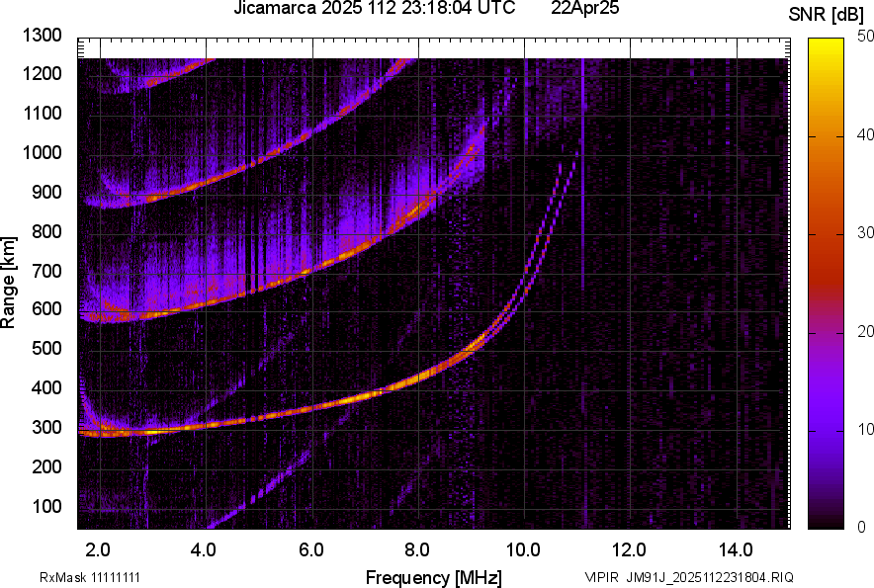Click the range tick label '1000'
The image size is (874, 588).
click(x=42, y=152)
